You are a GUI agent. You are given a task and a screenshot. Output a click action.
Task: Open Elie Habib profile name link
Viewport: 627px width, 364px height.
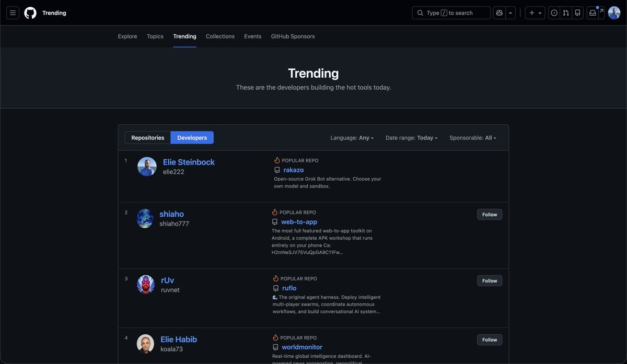(179, 339)
